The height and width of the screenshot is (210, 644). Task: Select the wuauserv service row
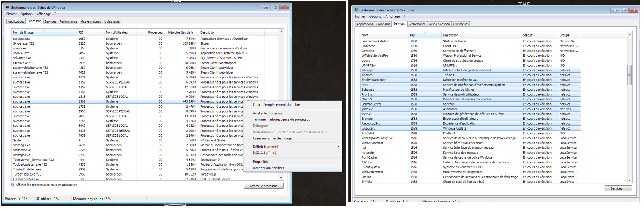470,129
